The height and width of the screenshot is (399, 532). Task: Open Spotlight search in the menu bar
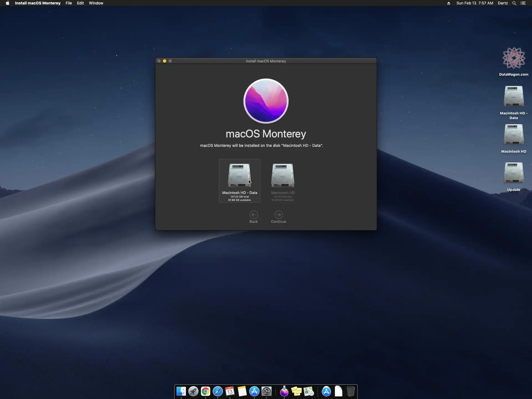tap(514, 3)
